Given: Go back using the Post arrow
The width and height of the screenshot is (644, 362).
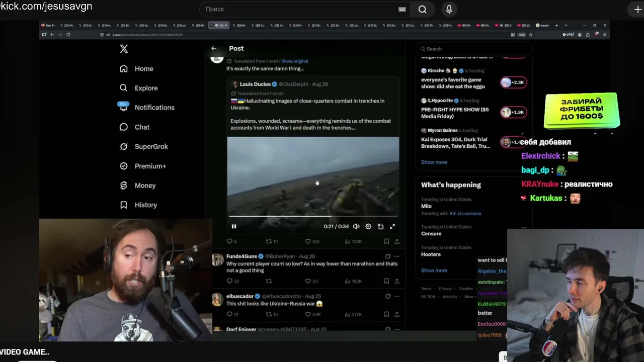Looking at the screenshot, I should point(214,48).
